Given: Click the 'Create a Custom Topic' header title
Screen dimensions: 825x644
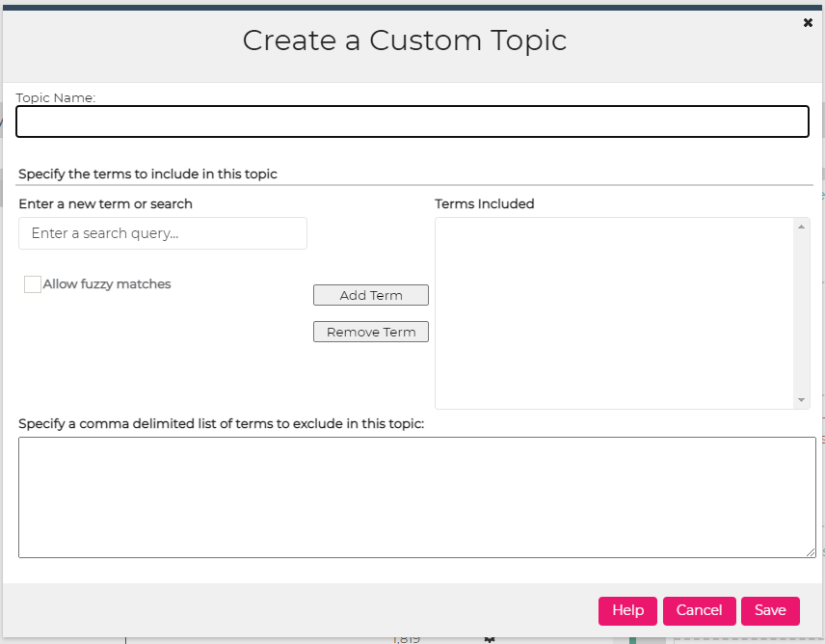Looking at the screenshot, I should tap(404, 40).
